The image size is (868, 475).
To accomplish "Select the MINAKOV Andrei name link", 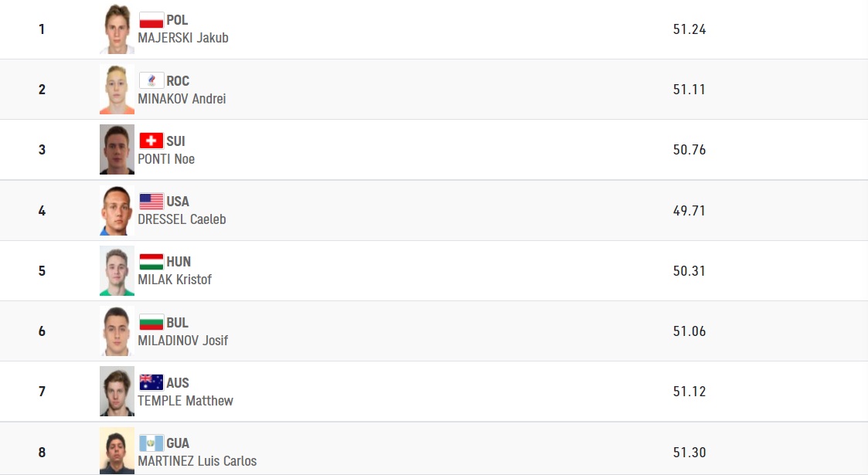I will tap(182, 99).
